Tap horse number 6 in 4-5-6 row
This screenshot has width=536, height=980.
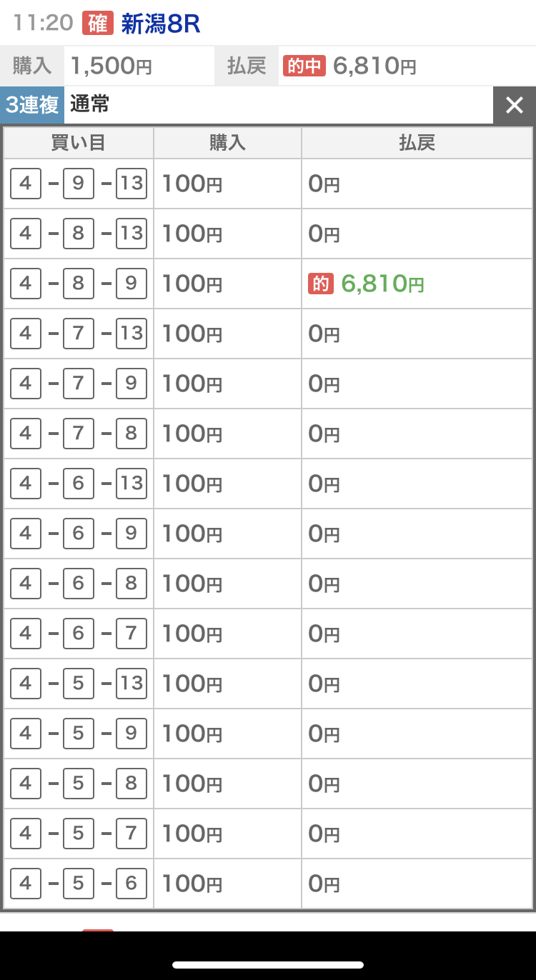point(131,884)
